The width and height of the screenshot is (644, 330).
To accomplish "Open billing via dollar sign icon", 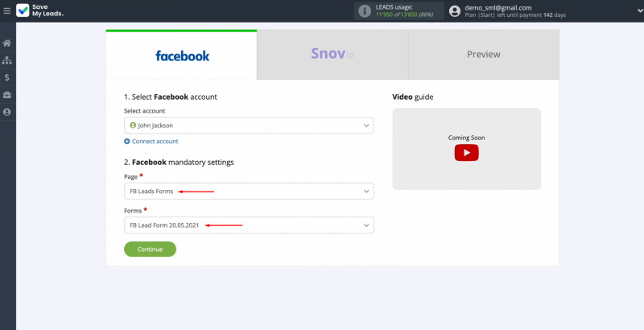I will 7,77.
